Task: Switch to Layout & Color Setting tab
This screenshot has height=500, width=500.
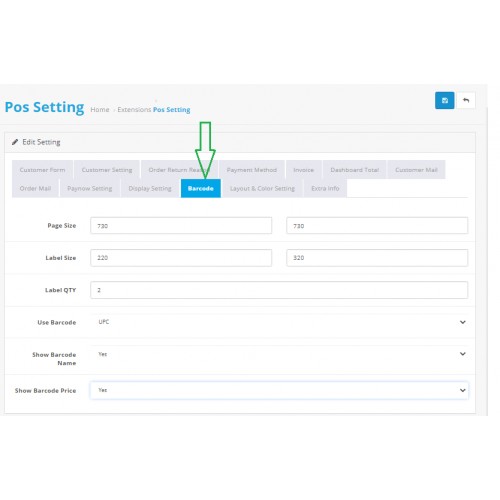Action: coord(262,188)
